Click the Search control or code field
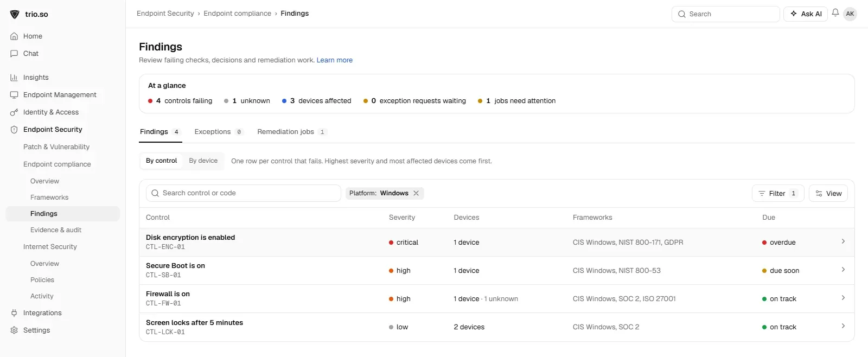 pyautogui.click(x=244, y=193)
